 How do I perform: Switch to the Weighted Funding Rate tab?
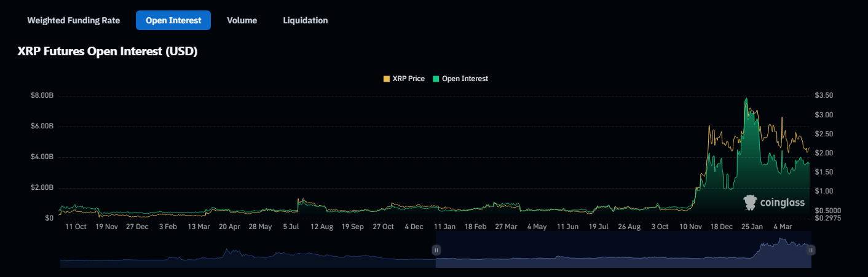tap(73, 20)
